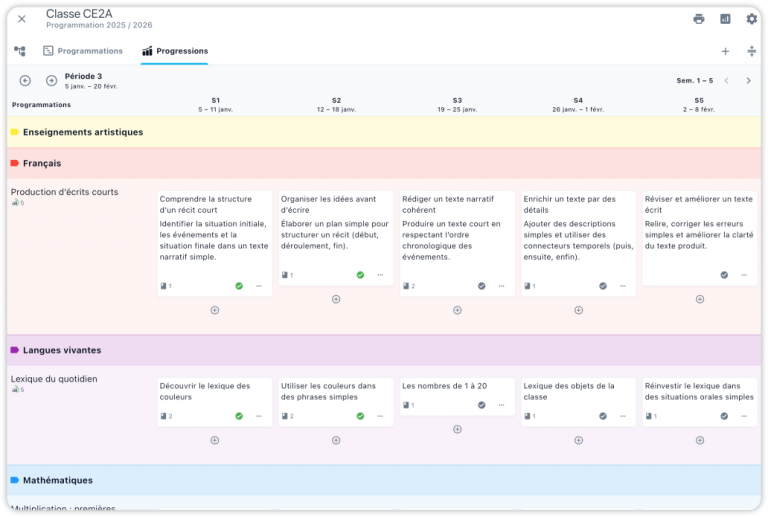Open Lexique du quotidien programmation
Viewport: 768px width, 517px height.
54,379
